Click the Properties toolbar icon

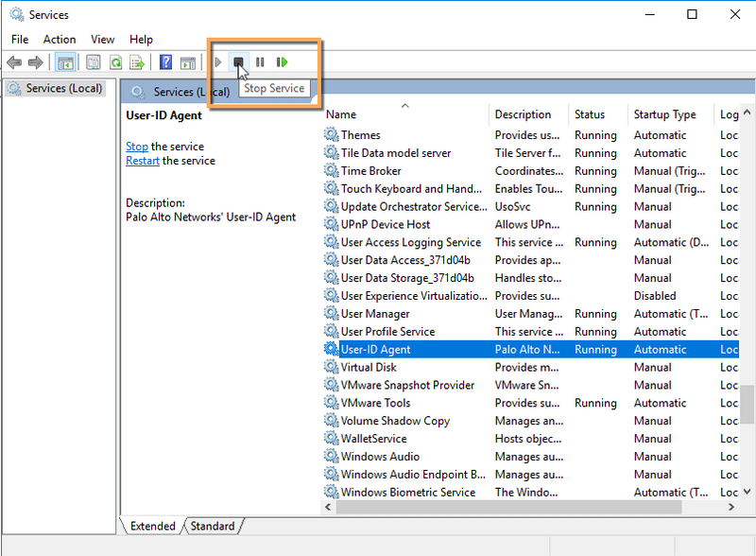coord(91,61)
